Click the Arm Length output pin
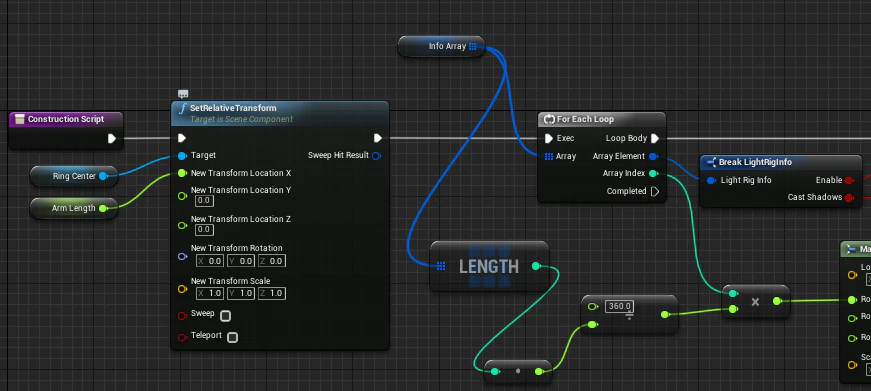The width and height of the screenshot is (871, 391). (x=103, y=208)
